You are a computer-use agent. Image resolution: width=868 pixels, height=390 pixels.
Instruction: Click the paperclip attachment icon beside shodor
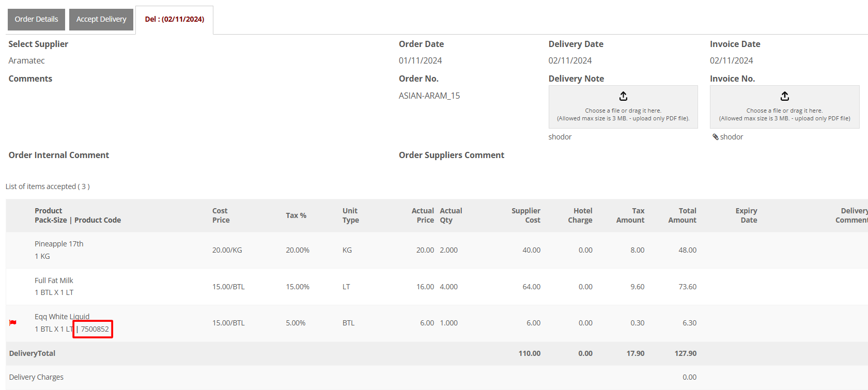[x=715, y=137]
